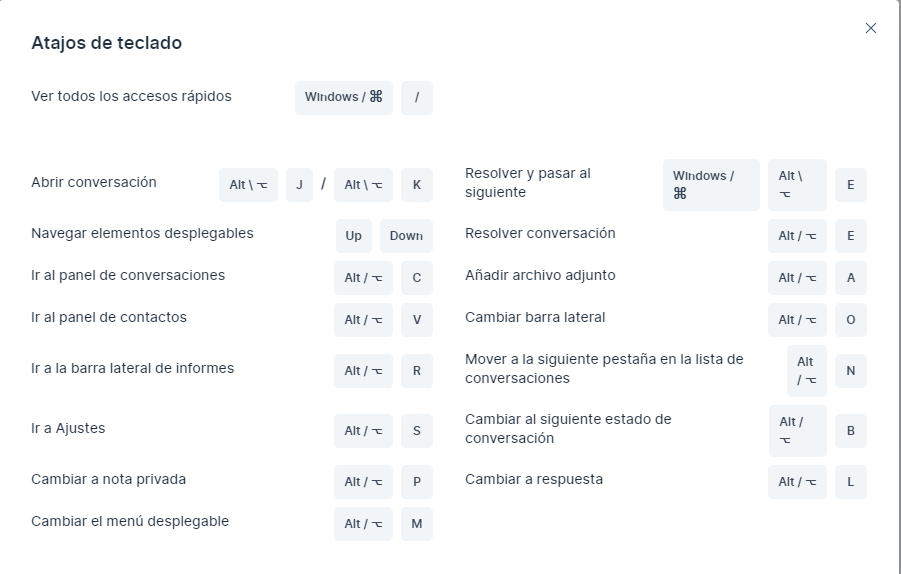Click the A key for attach file
901x574 pixels.
(851, 278)
